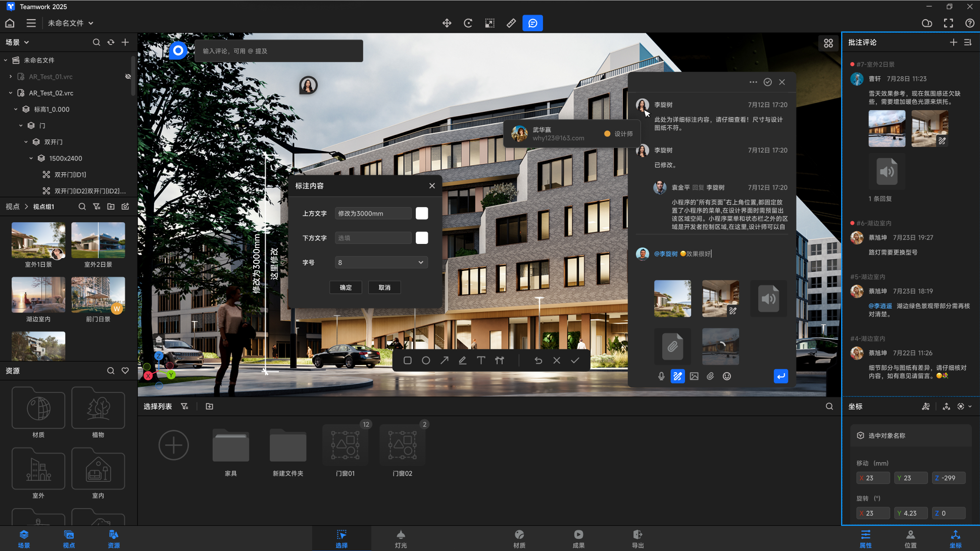Toggle favorites filter in resources panel
The height and width of the screenshot is (551, 980).
(125, 371)
